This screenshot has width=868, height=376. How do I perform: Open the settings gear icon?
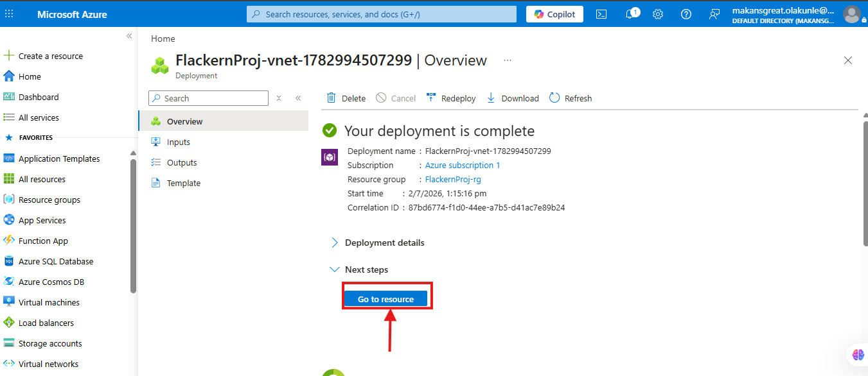tap(658, 14)
